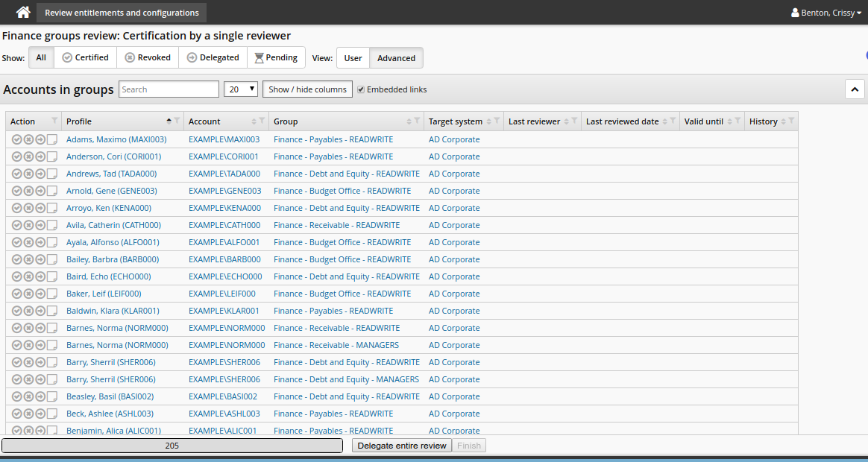Show only Pending items
868x462 pixels.
(276, 57)
